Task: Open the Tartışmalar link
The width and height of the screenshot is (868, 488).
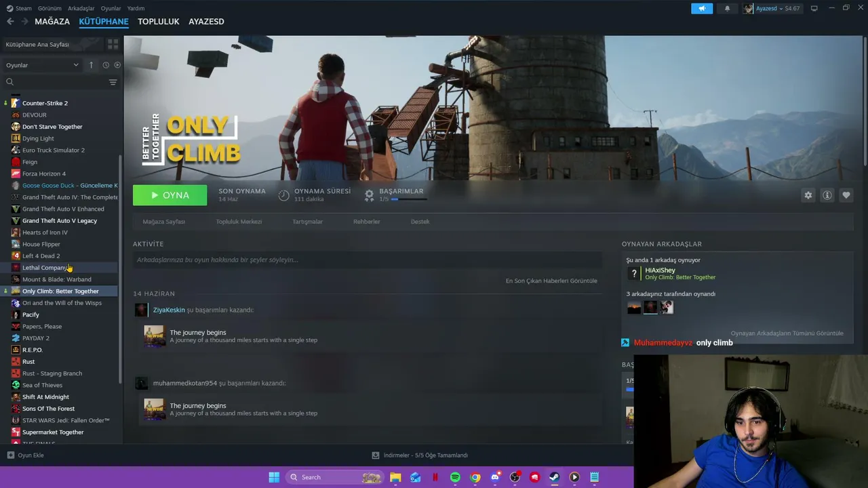Action: point(307,222)
